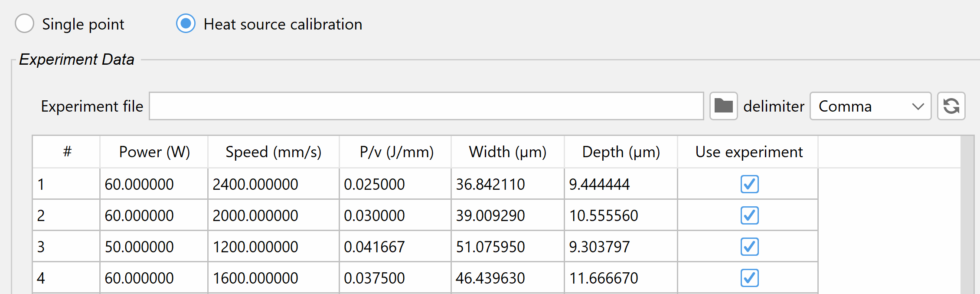The width and height of the screenshot is (980, 294).
Task: Click the reload experiment file icon
Action: [x=951, y=106]
